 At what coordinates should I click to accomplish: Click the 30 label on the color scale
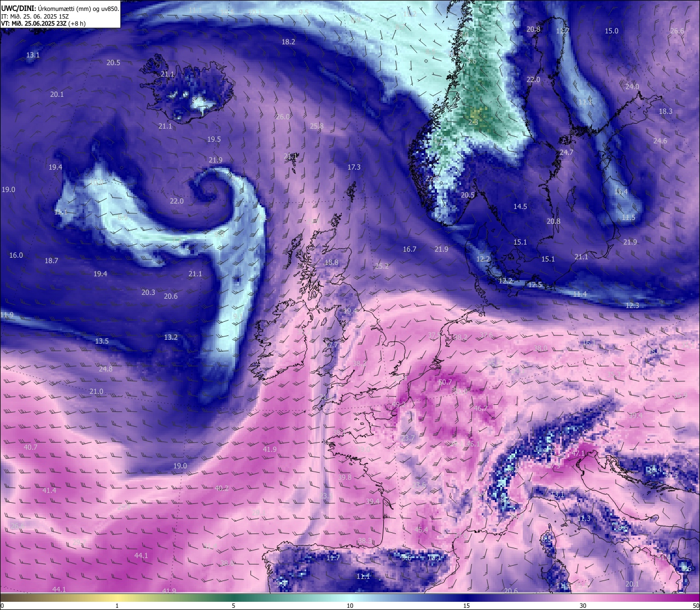[583, 606]
